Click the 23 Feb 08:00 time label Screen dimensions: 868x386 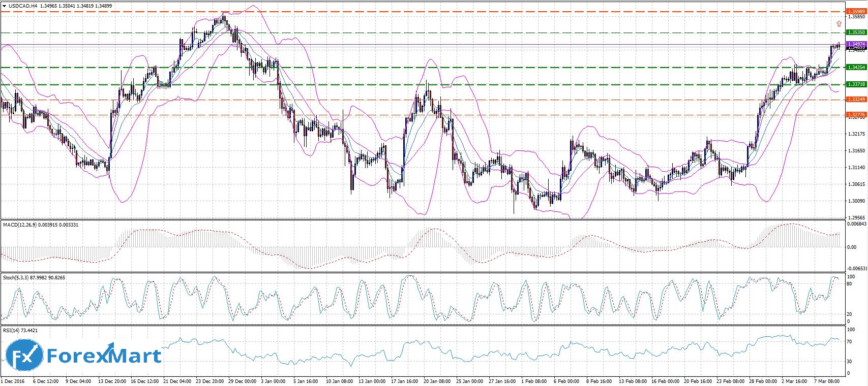(x=731, y=381)
